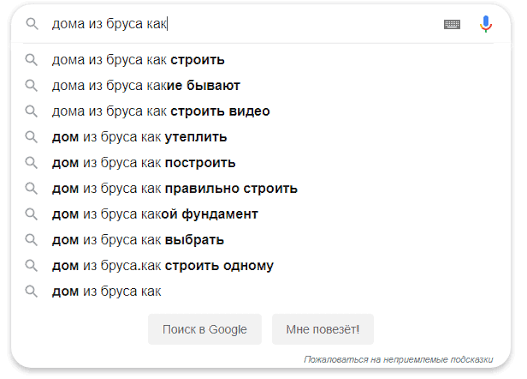The width and height of the screenshot is (527, 379).
Task: Select suggestion 'дома из бруса какие бывают'
Action: pyautogui.click(x=146, y=85)
